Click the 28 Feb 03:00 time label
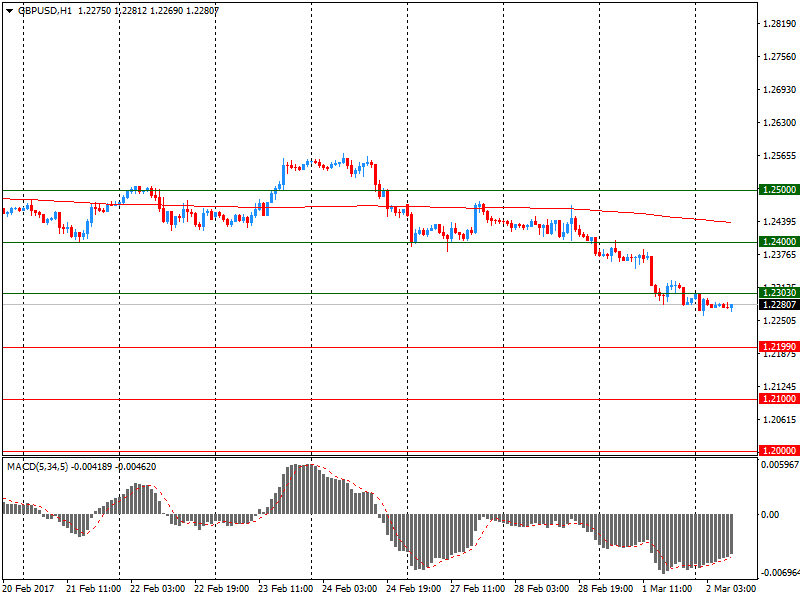 [x=541, y=589]
